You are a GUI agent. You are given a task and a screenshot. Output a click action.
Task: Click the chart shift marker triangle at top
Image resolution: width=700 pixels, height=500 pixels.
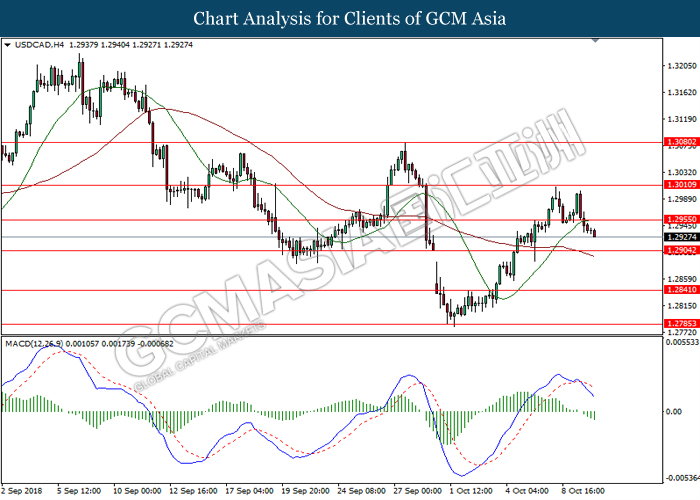point(595,40)
